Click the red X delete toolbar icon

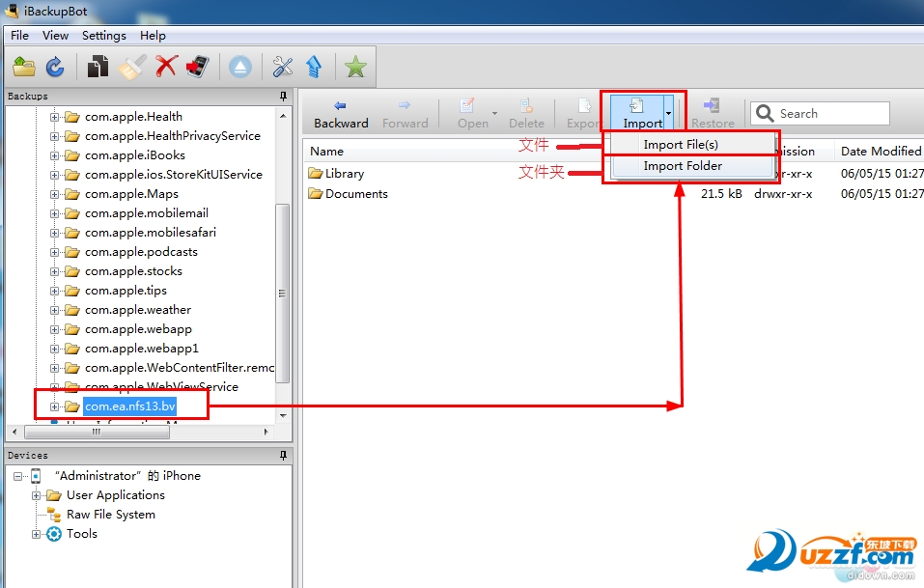(x=167, y=66)
